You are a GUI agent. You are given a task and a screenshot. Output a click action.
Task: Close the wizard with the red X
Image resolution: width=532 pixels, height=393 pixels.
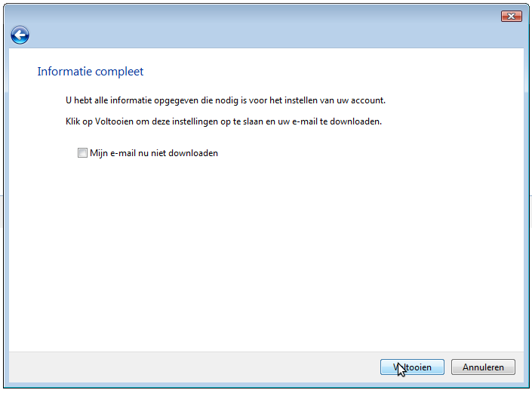[x=511, y=16]
